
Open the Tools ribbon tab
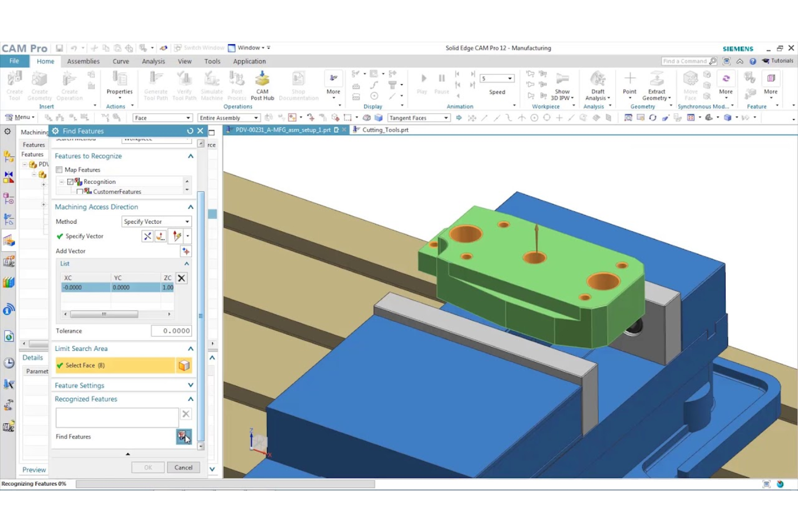pos(212,61)
